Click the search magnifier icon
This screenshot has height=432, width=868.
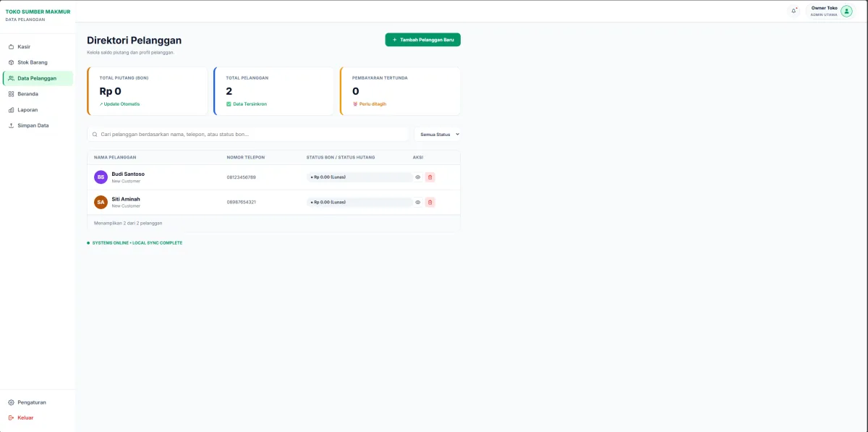tap(95, 135)
